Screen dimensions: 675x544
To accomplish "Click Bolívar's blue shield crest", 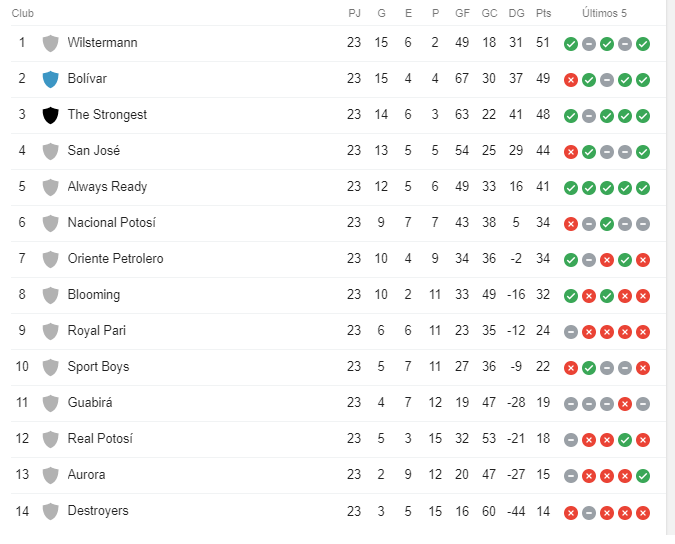I will point(50,79).
